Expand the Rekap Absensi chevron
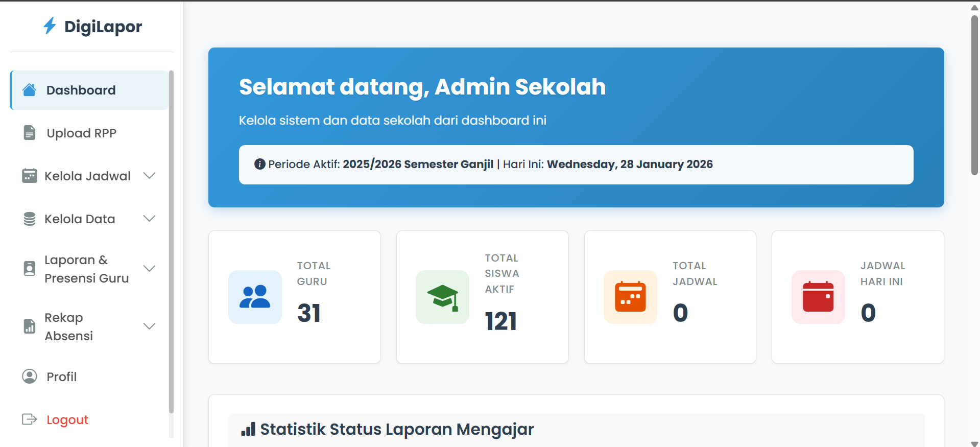The height and width of the screenshot is (447, 980). click(149, 326)
